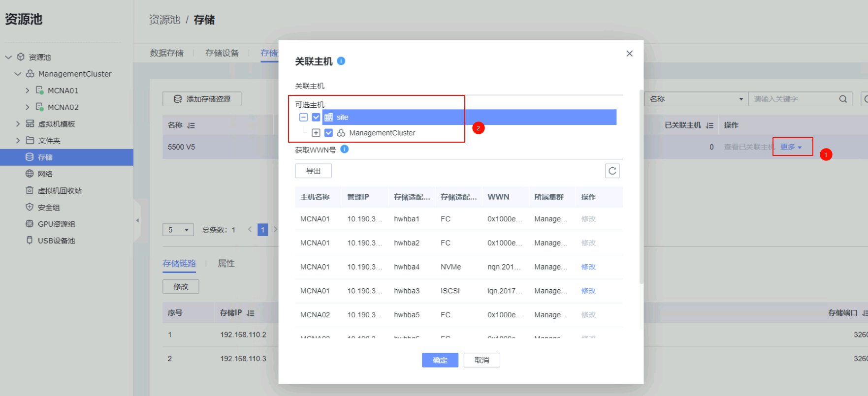Collapse the site tree node
Screen dimensions: 868x396
(x=303, y=117)
